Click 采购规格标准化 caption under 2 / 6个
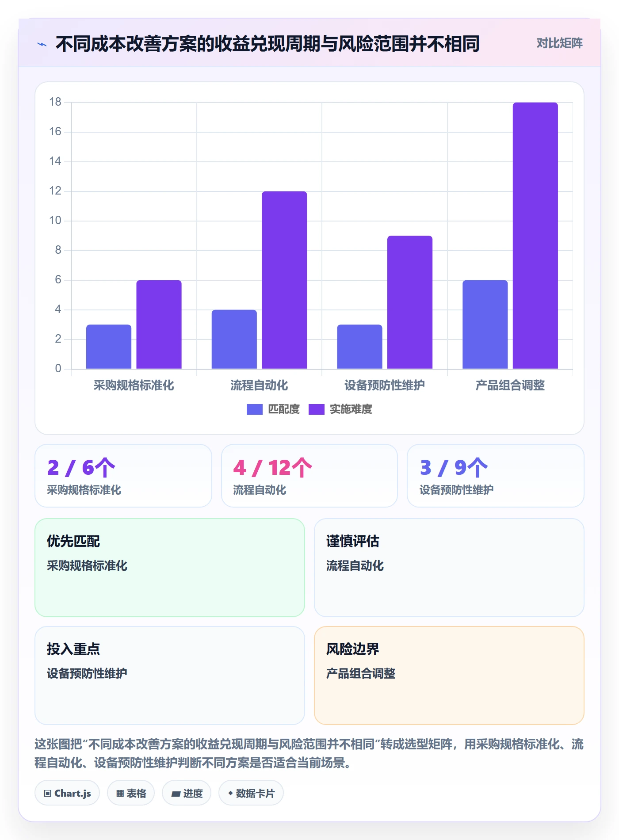The width and height of the screenshot is (619, 840). [x=84, y=490]
